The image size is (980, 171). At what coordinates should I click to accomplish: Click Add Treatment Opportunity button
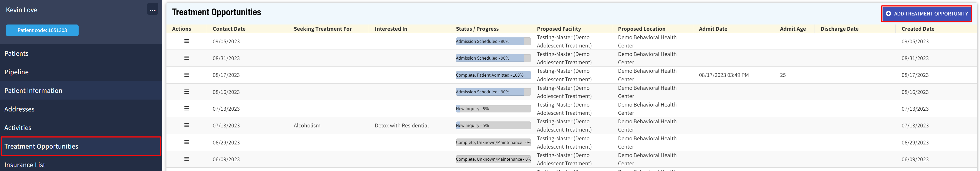point(926,14)
